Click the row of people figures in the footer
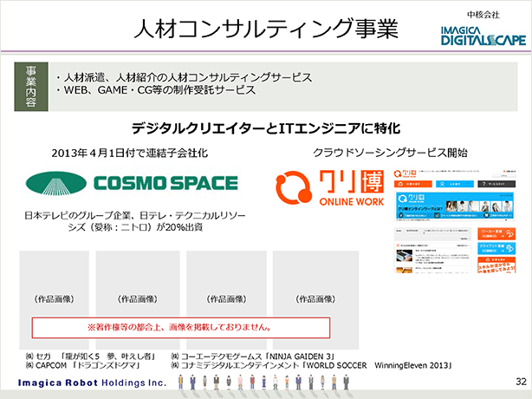 [x=263, y=383]
